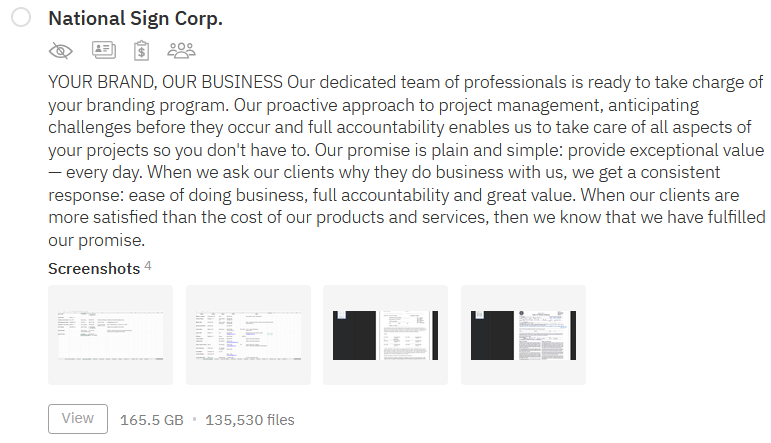Click the clipboard dollar sign icon
This screenshot has width=771, height=443.
click(x=142, y=50)
